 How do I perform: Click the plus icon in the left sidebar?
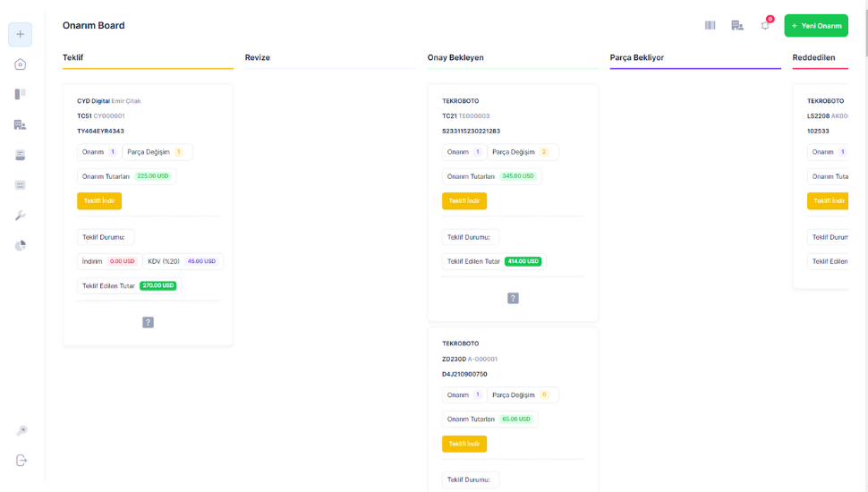[20, 34]
